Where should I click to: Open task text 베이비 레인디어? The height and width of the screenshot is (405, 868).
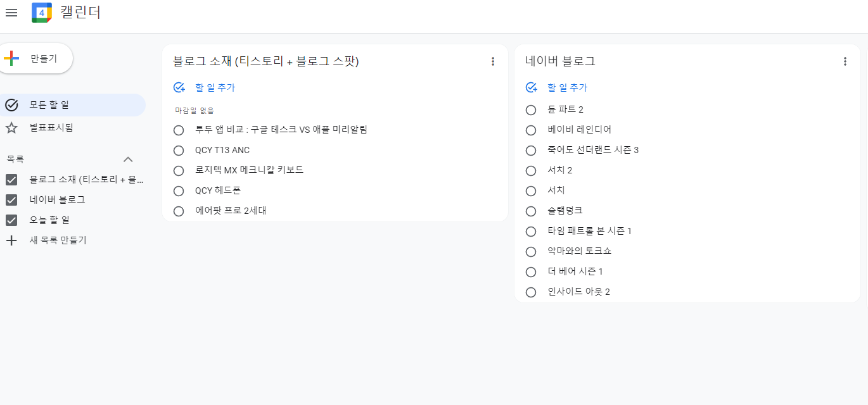click(x=579, y=130)
